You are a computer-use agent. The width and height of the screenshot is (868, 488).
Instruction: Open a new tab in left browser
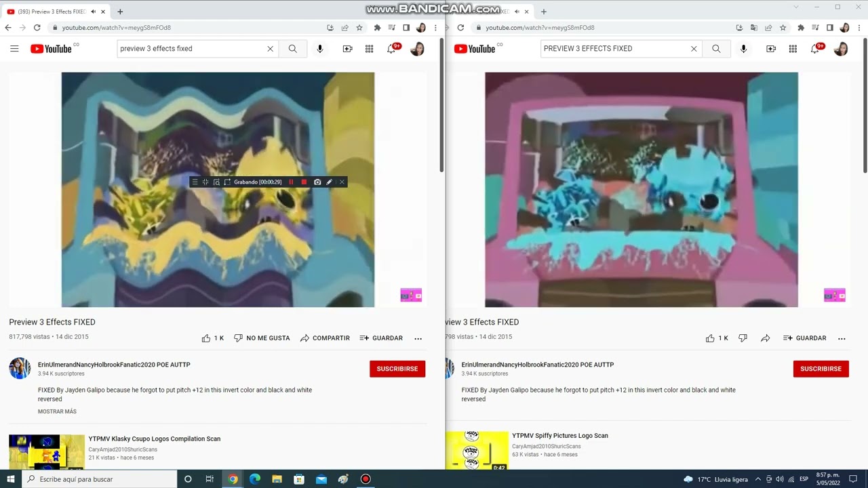[120, 12]
